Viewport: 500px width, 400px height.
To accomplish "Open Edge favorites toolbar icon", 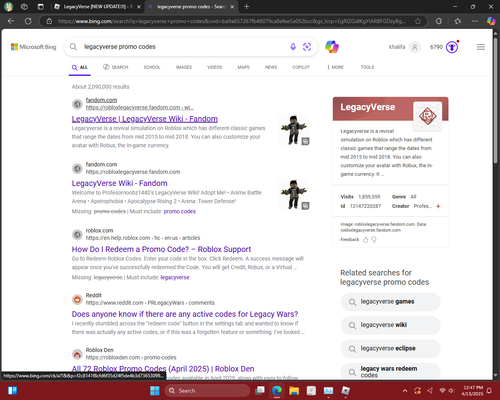I will click(x=458, y=21).
